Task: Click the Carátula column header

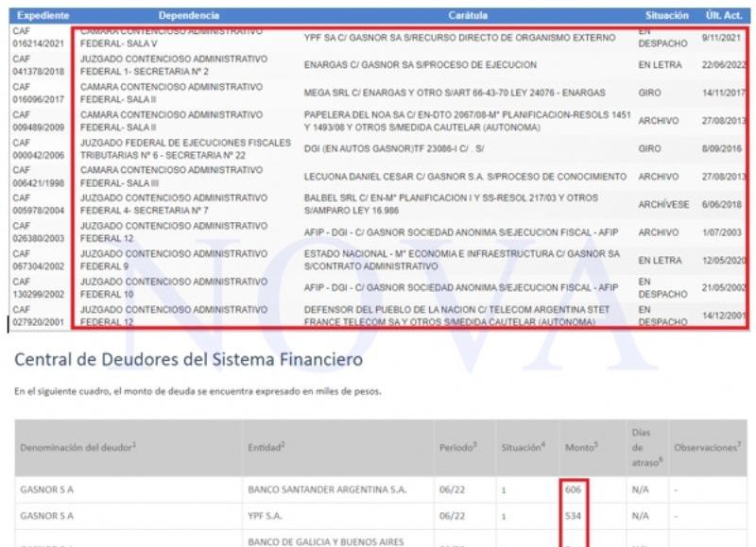Action: click(468, 15)
